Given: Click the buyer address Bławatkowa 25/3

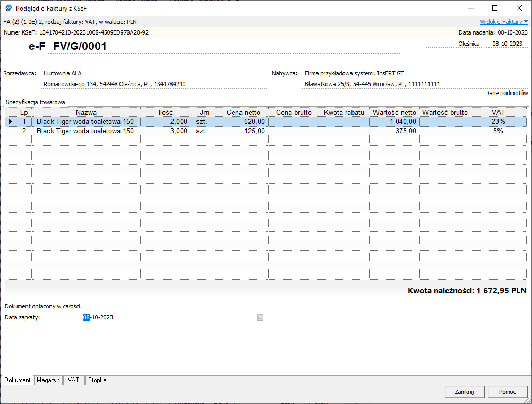Looking at the screenshot, I should tap(372, 84).
